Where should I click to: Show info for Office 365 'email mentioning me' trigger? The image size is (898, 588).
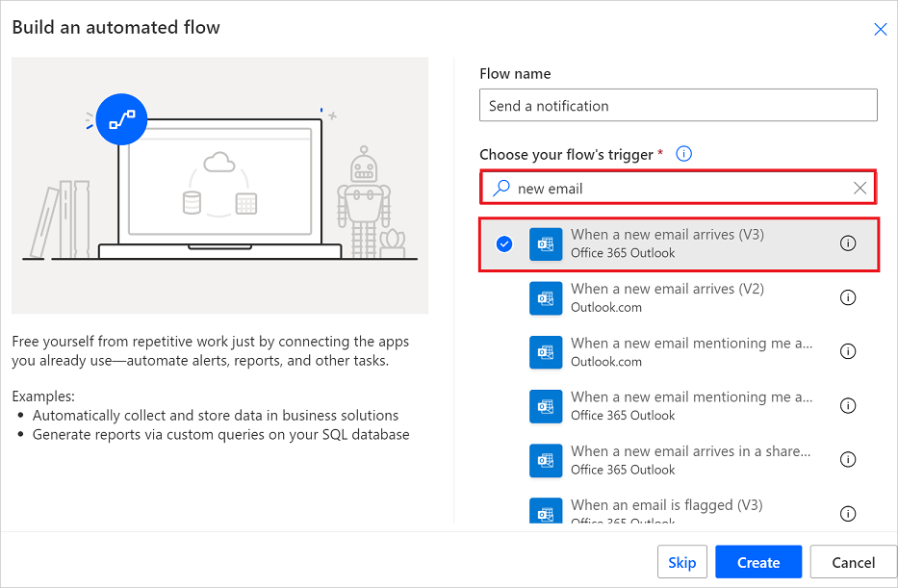click(x=848, y=405)
